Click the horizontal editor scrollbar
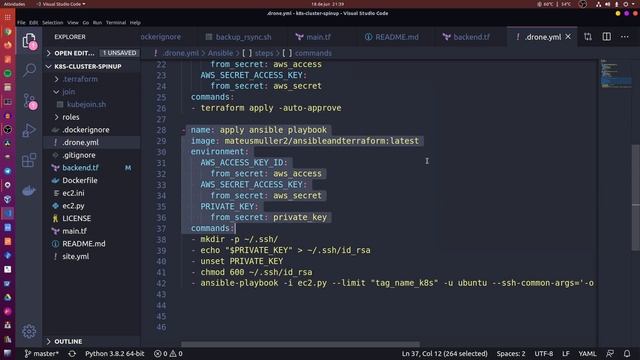Screen dimensions: 640x360 (x=300, y=344)
